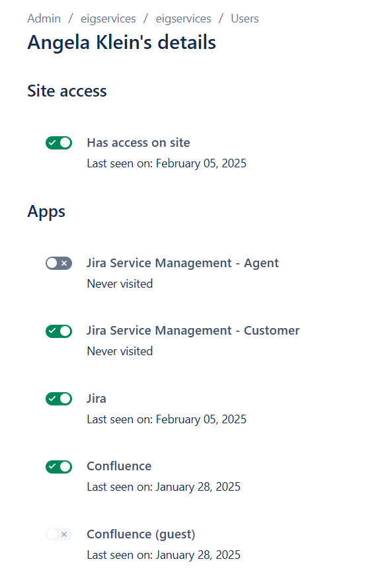Click the Confluence (guest) label
The image size is (392, 584).
click(x=141, y=534)
